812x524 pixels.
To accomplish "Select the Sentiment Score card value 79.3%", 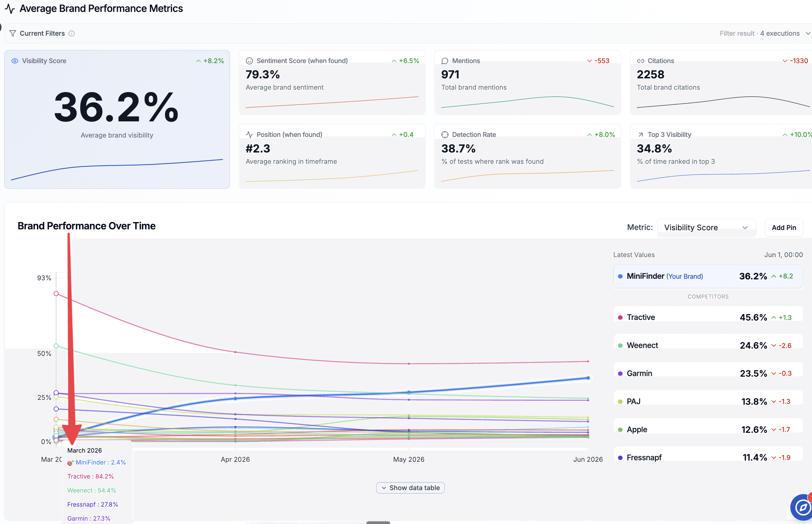I will pyautogui.click(x=262, y=74).
